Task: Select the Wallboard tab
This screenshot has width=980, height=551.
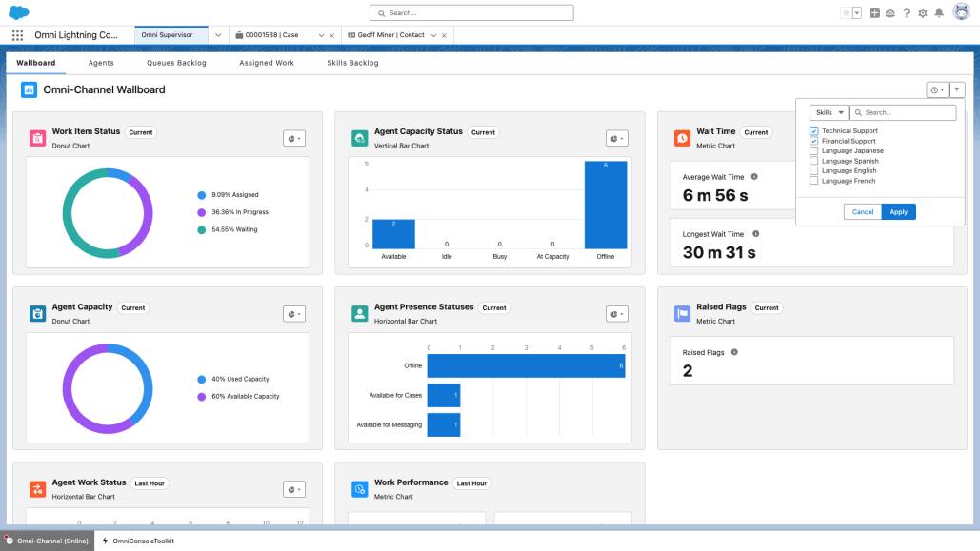Action: [x=35, y=63]
